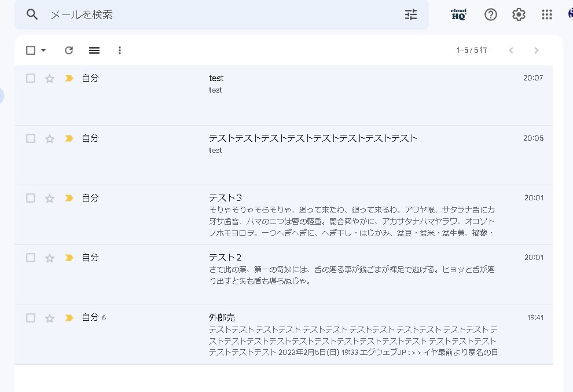Toggle importance marker on '外郎売' email
This screenshot has width=573, height=392.
pyautogui.click(x=69, y=318)
